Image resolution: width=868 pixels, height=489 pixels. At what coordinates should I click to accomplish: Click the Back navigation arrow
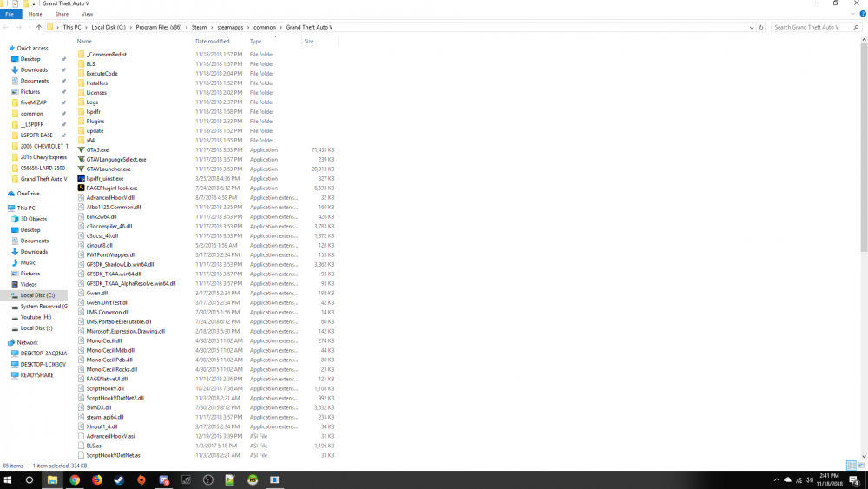click(x=5, y=27)
